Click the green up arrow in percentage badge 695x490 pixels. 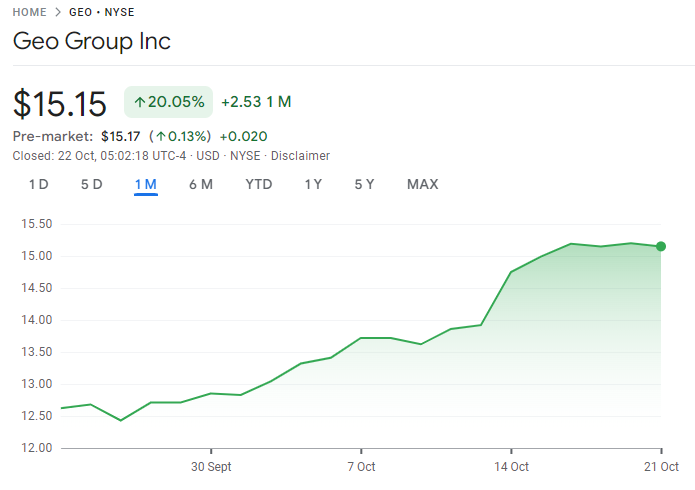[140, 102]
